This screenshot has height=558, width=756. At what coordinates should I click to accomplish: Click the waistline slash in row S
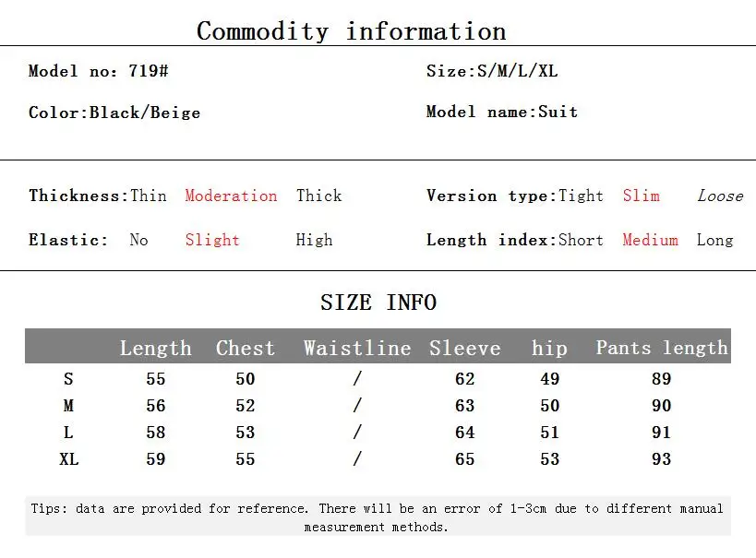point(357,379)
